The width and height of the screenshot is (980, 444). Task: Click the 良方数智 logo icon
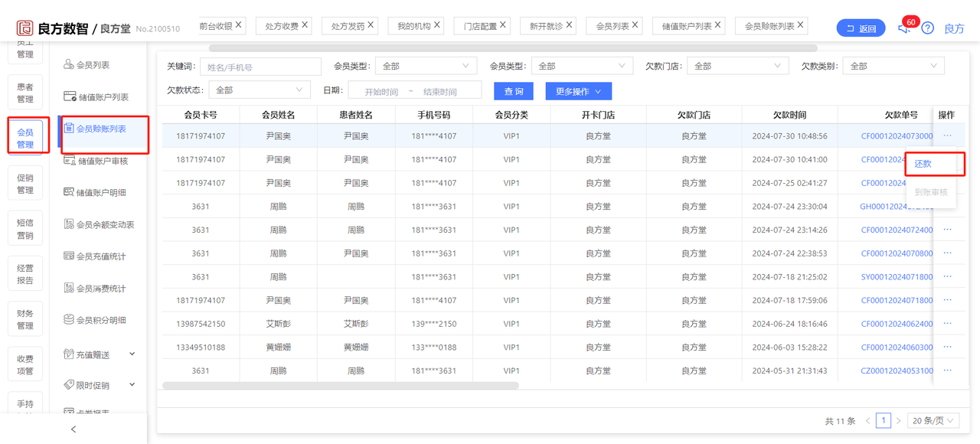[25, 28]
